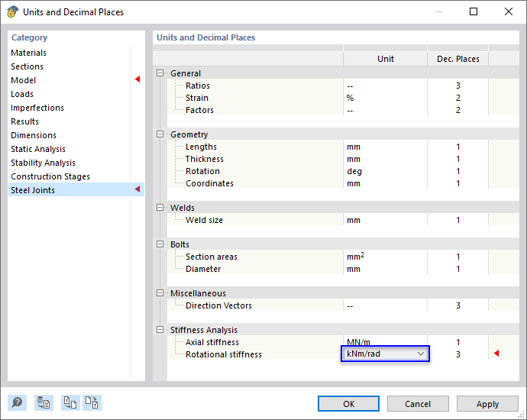Select the Ratios row label
Screen dimensions: 527x420
click(198, 86)
